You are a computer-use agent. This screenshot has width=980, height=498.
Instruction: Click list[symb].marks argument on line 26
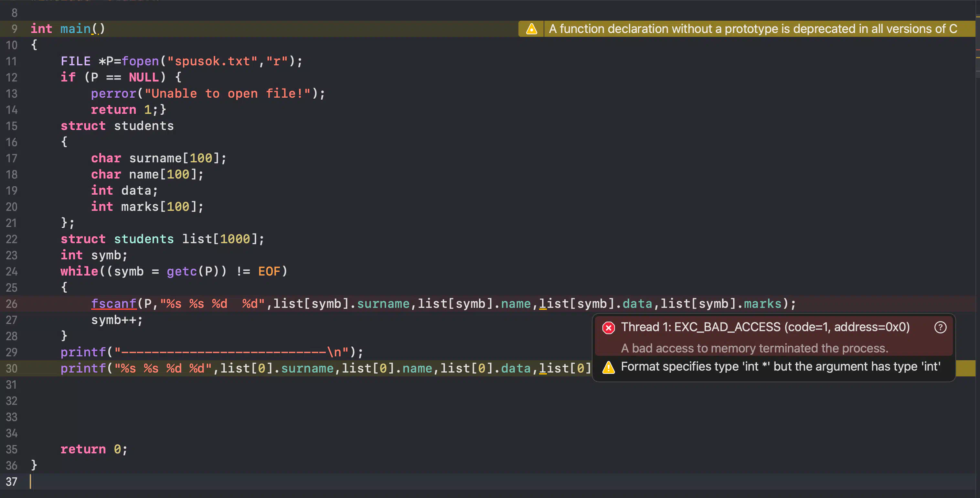pos(721,304)
